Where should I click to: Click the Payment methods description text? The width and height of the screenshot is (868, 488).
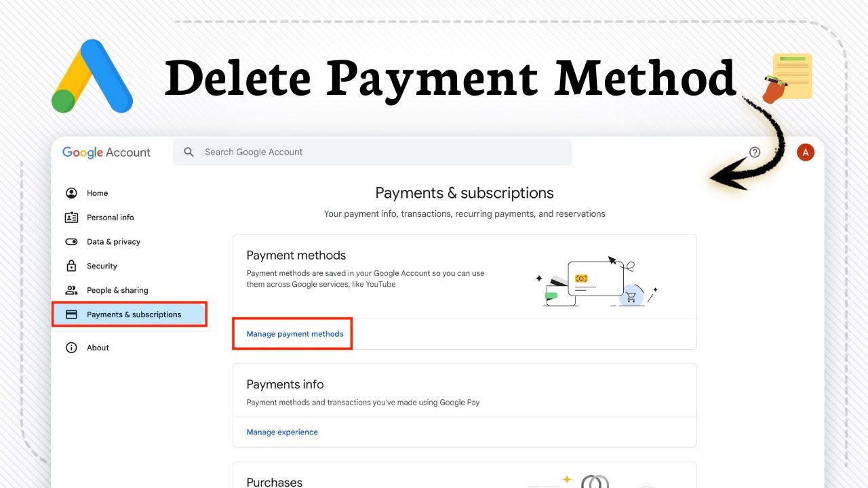point(366,279)
